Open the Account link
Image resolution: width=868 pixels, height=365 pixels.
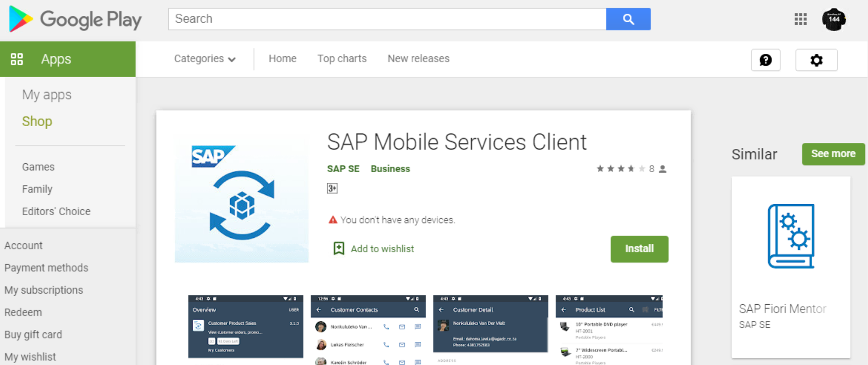pyautogui.click(x=23, y=245)
